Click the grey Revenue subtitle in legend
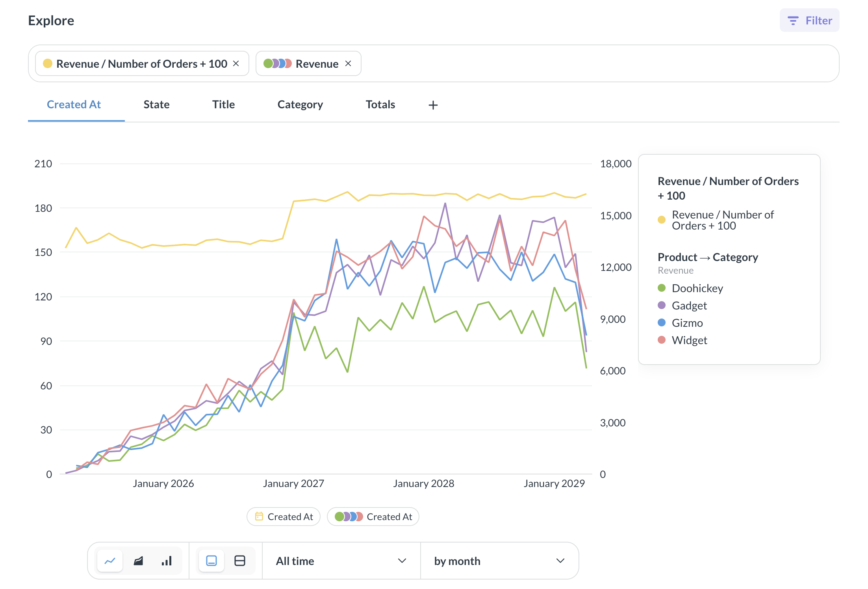Image resolution: width=868 pixels, height=589 pixels. click(x=675, y=270)
